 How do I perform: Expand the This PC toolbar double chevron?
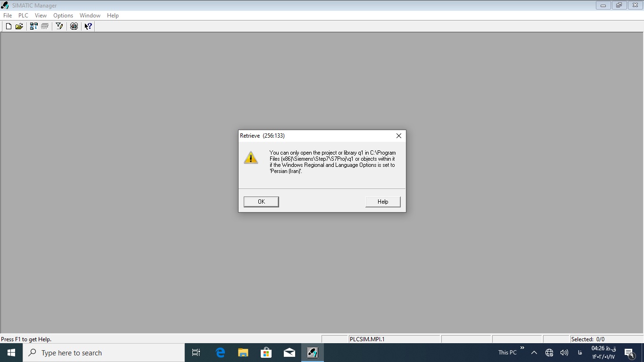pyautogui.click(x=522, y=348)
